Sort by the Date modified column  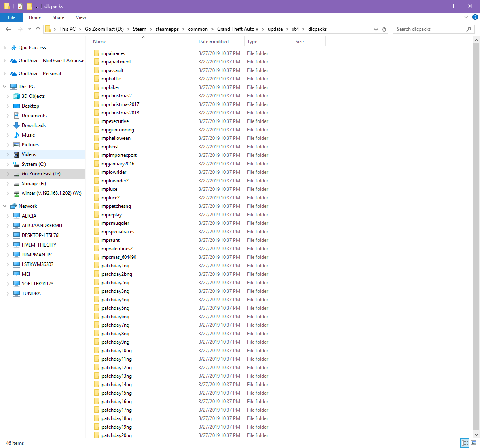coord(214,42)
